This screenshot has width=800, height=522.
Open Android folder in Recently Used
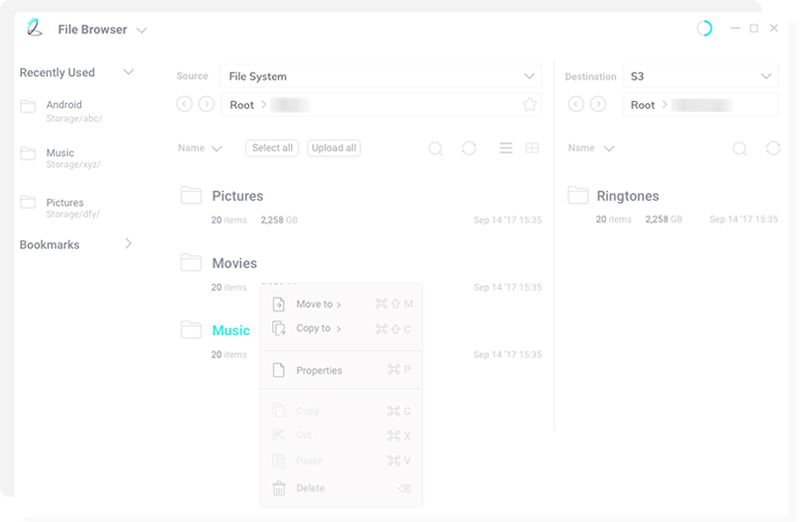coord(64,105)
